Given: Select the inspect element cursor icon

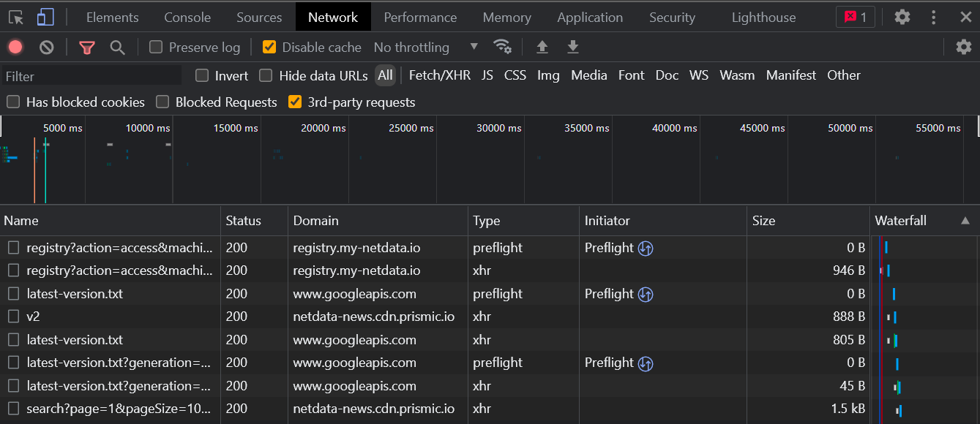Looking at the screenshot, I should tap(15, 16).
